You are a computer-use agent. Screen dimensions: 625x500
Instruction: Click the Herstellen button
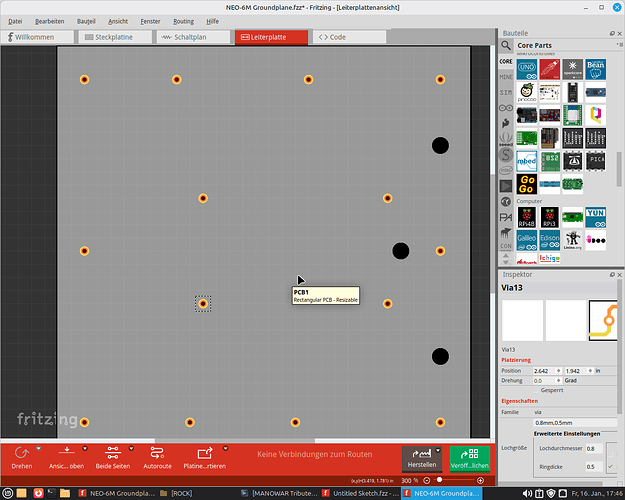(420, 458)
